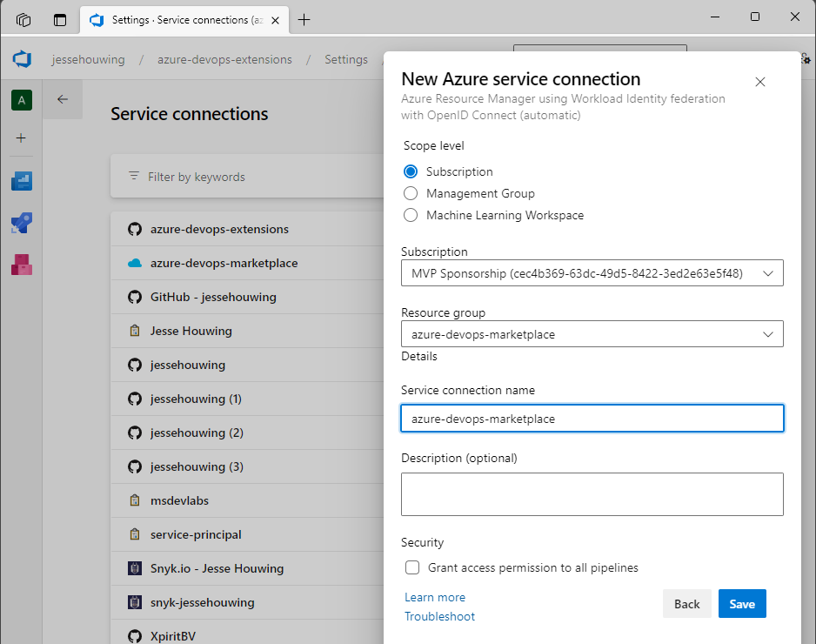The width and height of the screenshot is (816, 644).
Task: Enable grant access permission to all pipelines
Action: pos(412,567)
